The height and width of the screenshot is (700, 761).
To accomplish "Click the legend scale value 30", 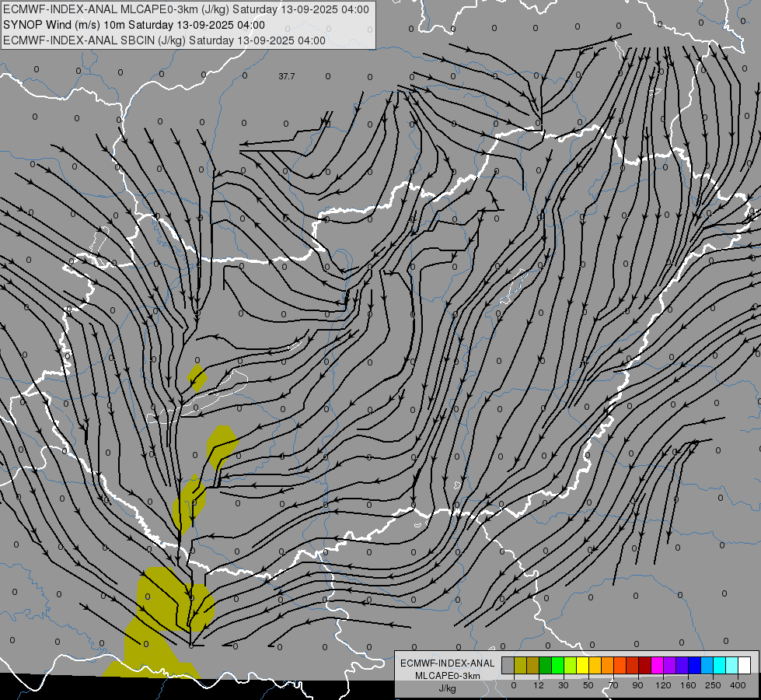I will click(564, 685).
